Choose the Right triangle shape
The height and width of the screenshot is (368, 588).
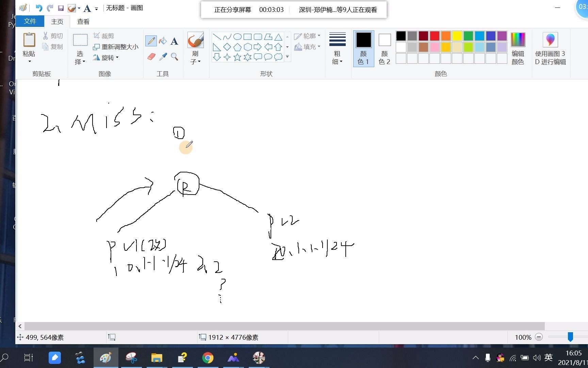pyautogui.click(x=217, y=47)
